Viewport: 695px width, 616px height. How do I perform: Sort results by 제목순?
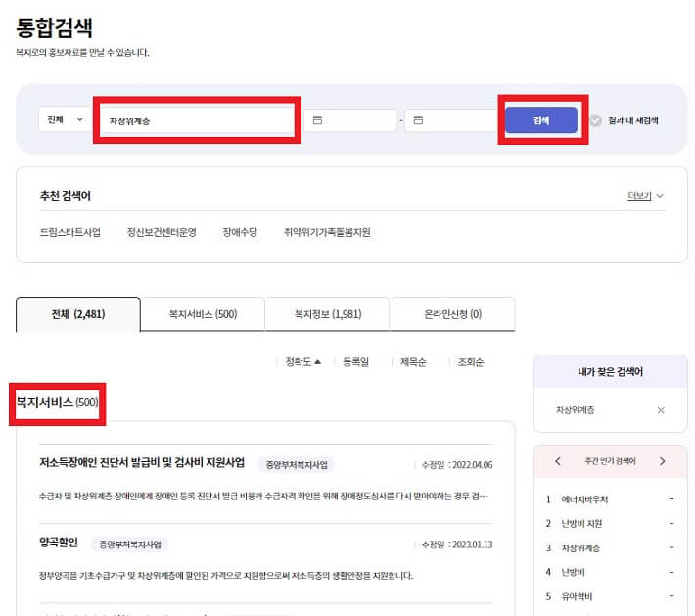tap(413, 362)
